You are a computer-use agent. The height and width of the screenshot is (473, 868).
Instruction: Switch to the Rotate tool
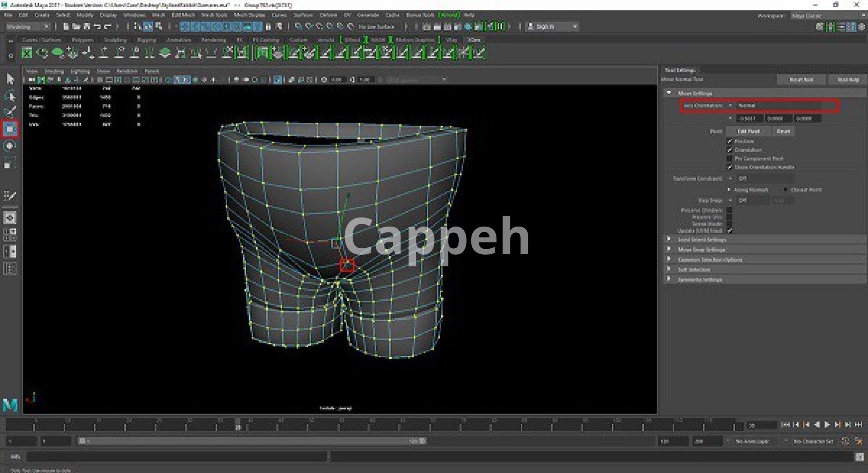(10, 146)
